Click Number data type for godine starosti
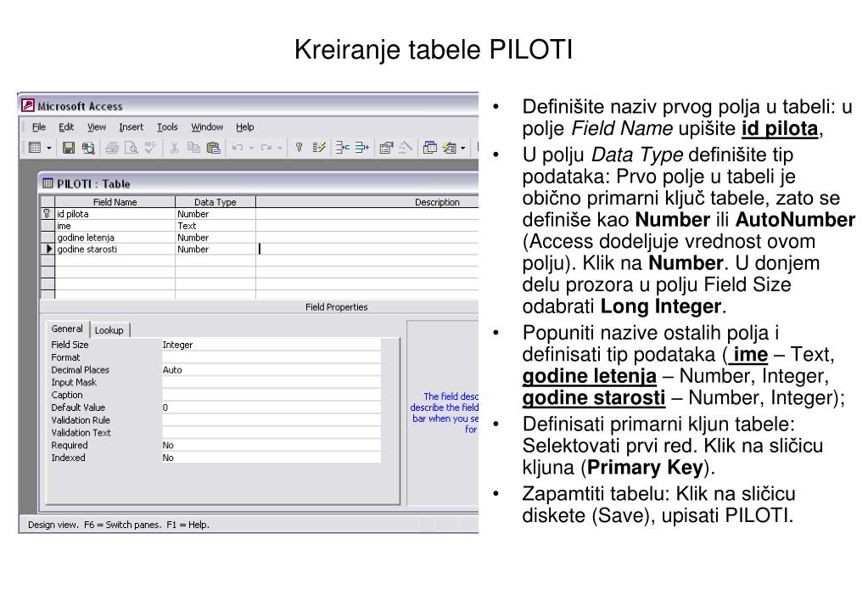This screenshot has height=601, width=868. [216, 250]
